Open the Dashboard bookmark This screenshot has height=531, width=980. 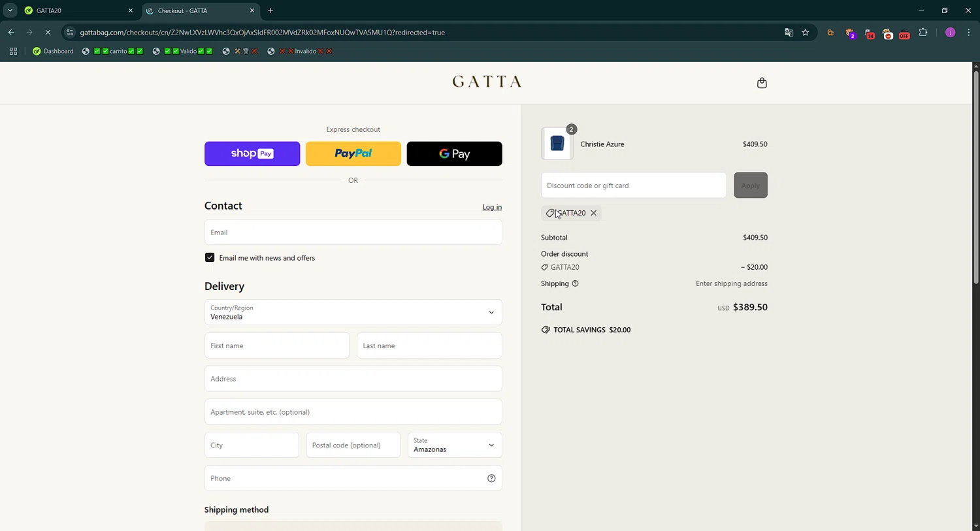click(x=53, y=52)
